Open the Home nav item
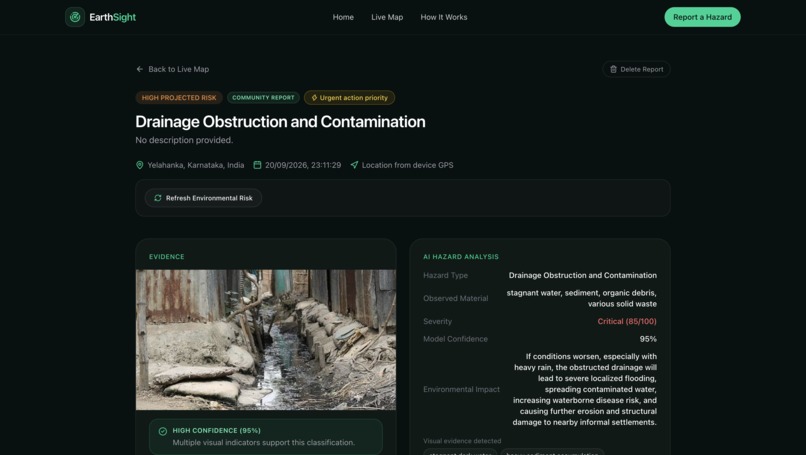The height and width of the screenshot is (455, 806). (343, 17)
